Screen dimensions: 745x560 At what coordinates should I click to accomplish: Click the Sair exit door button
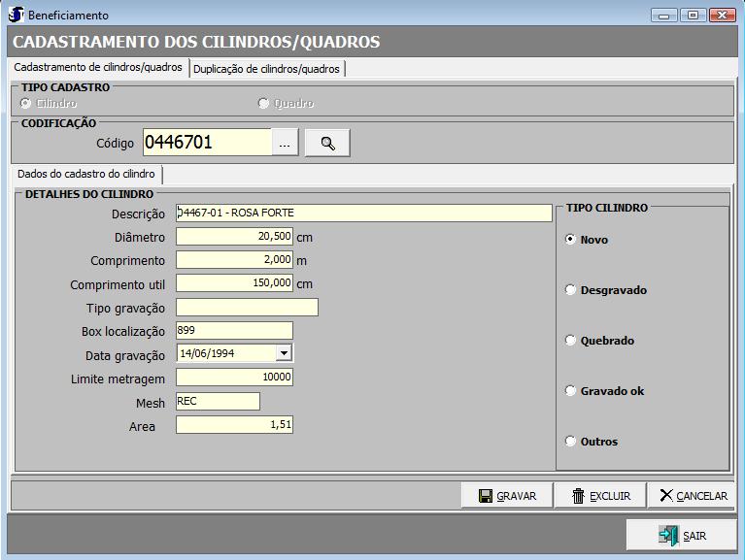click(681, 535)
